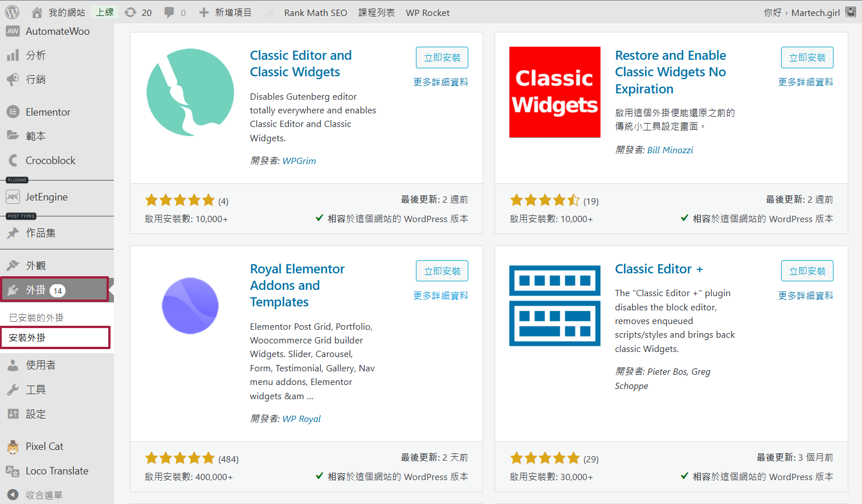Select 已安裝的外掛 submenu item

36,318
